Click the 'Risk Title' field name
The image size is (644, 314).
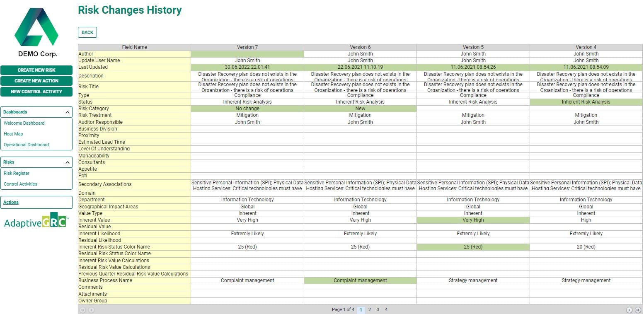click(135, 87)
